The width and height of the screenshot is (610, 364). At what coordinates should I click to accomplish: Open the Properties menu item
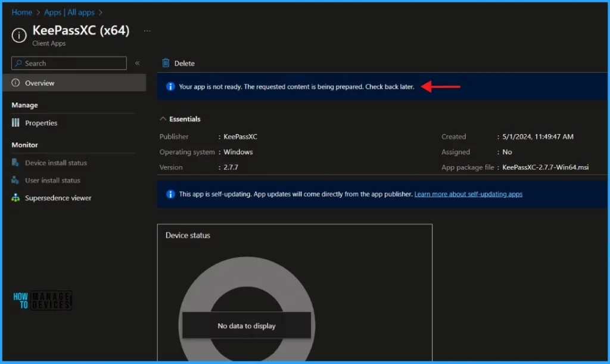[x=41, y=123]
